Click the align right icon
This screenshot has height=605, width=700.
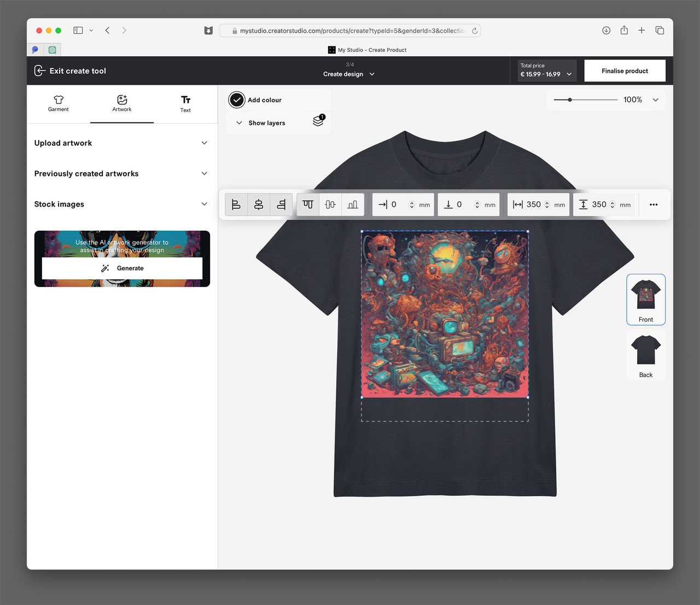click(x=281, y=204)
